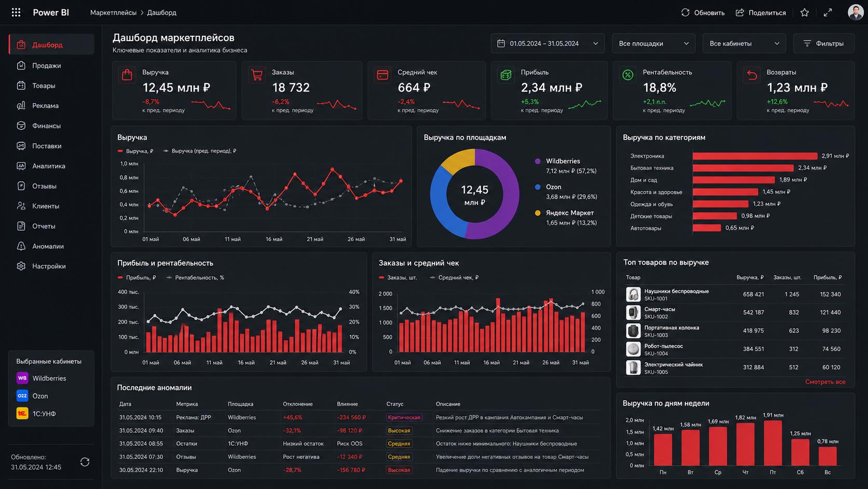Toggle Рентабельность, % legend series

(195, 277)
